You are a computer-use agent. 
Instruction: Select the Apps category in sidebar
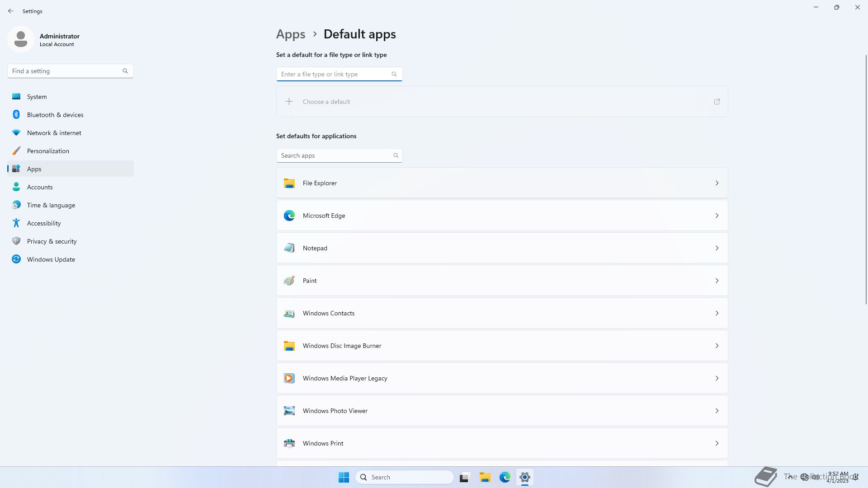(71, 169)
